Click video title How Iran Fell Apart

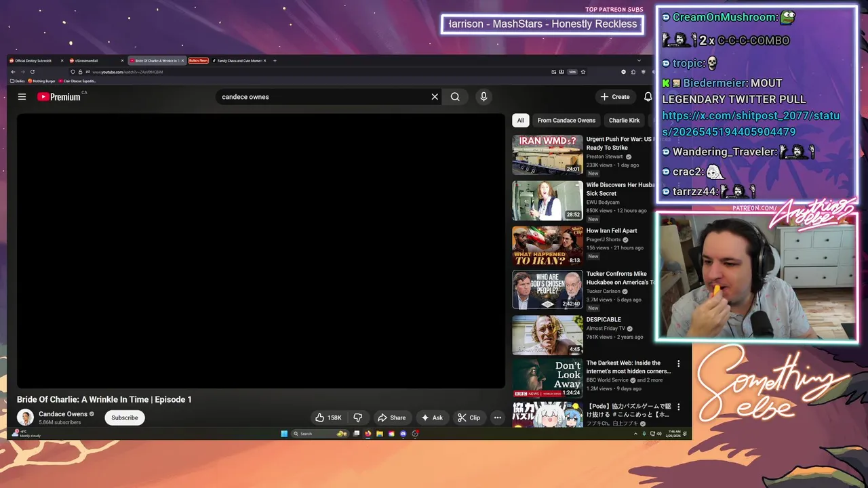coord(612,231)
